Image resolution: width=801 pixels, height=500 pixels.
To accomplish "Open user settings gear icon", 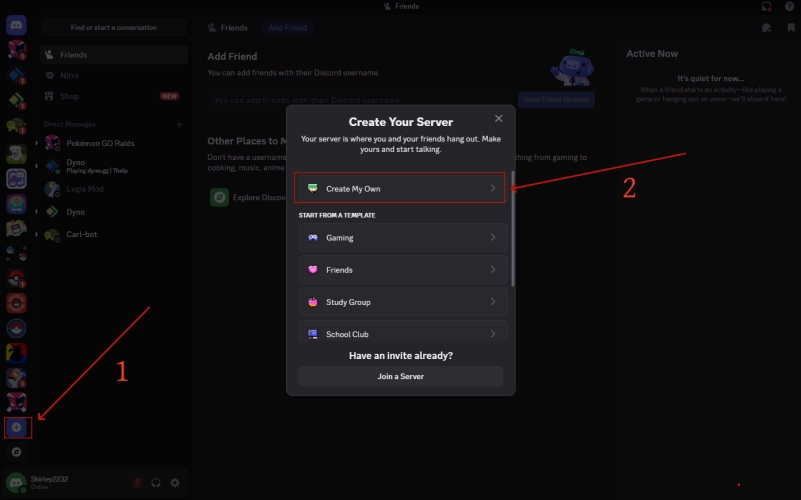I will click(175, 483).
